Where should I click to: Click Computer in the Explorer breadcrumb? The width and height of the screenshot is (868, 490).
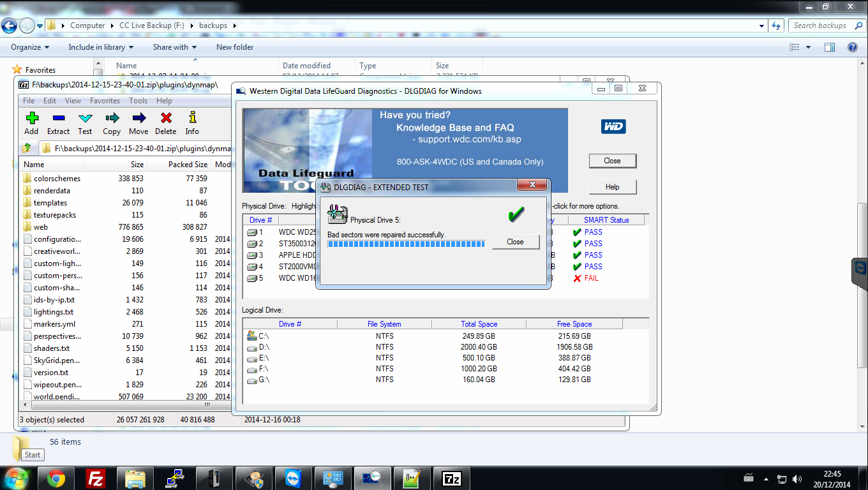pos(87,26)
